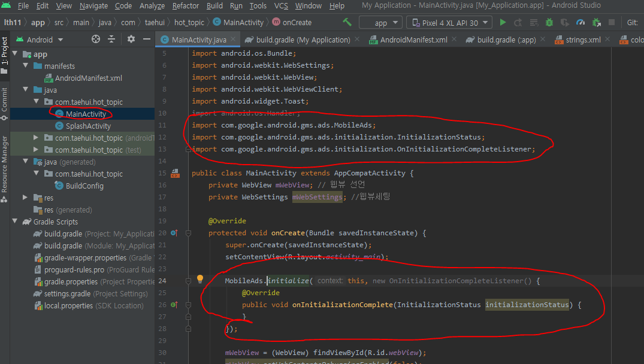The height and width of the screenshot is (364, 644).
Task: Open the Build menu
Action: pos(214,6)
